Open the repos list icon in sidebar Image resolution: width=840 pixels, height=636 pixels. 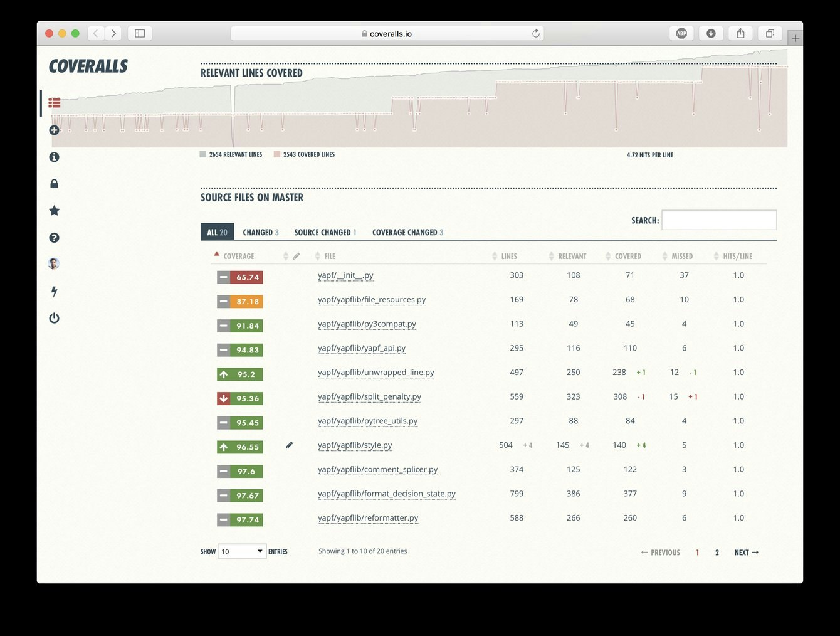(x=55, y=103)
